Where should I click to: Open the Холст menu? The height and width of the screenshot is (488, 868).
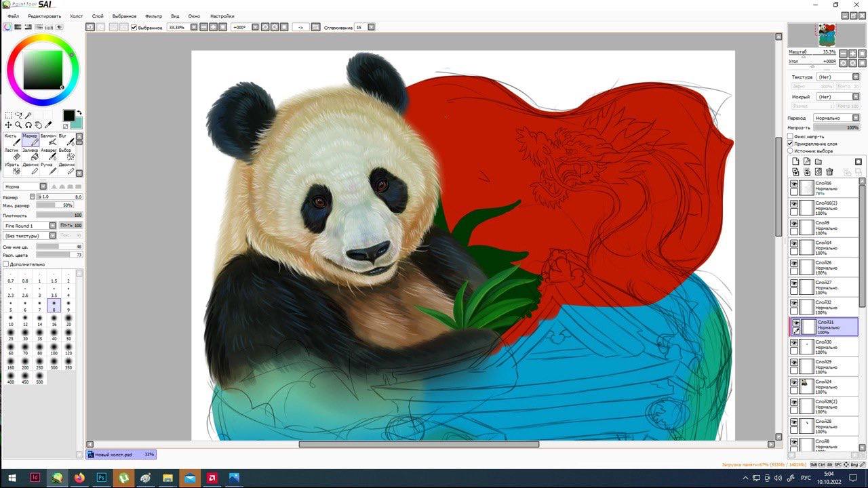point(77,16)
